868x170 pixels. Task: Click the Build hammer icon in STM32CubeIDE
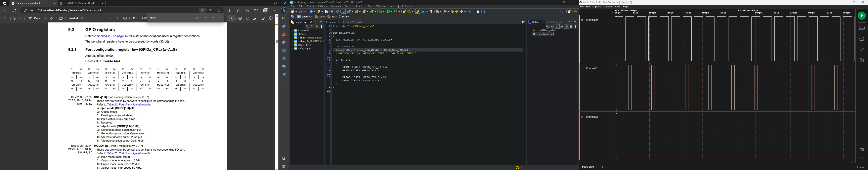[x=319, y=11]
